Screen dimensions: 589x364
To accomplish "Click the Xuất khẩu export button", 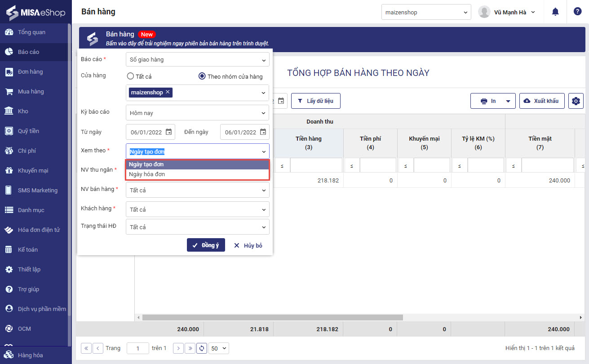I will click(x=541, y=101).
